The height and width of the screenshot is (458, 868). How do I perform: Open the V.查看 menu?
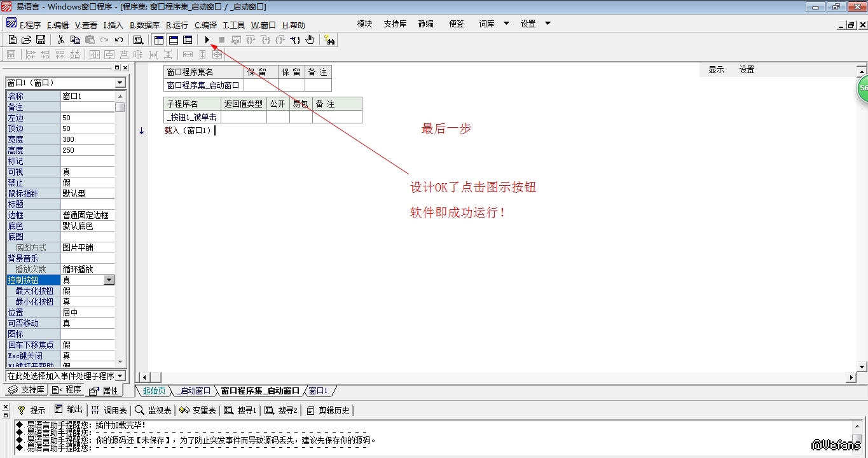(x=86, y=25)
